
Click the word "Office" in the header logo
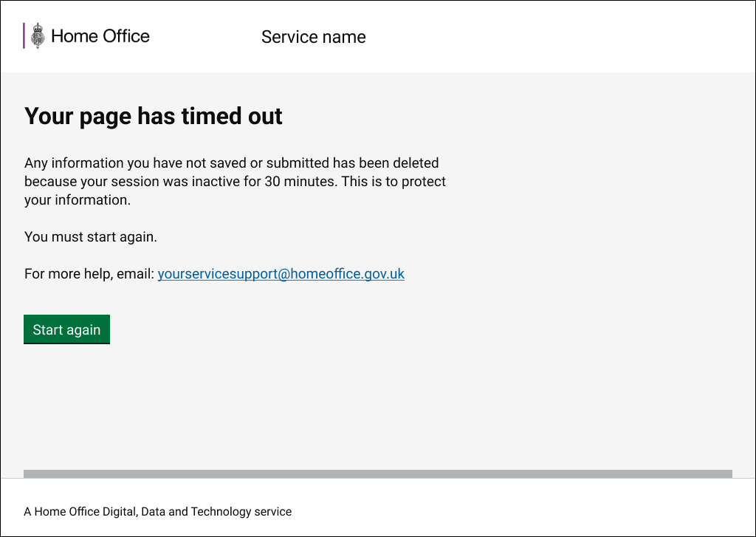[126, 36]
